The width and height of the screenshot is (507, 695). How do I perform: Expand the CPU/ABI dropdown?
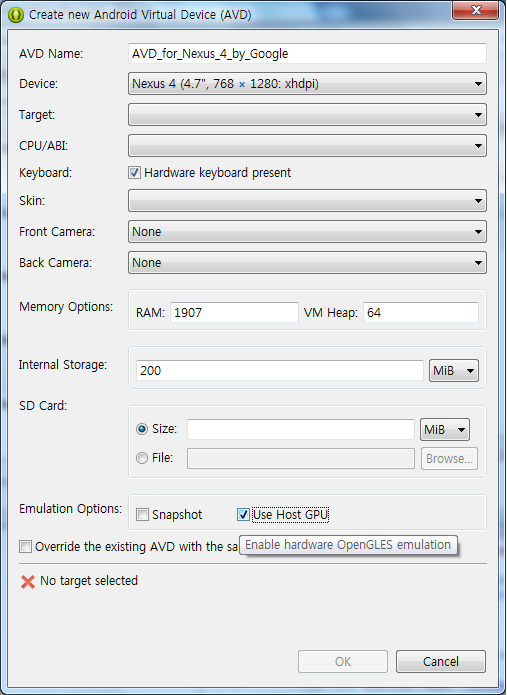coord(307,146)
